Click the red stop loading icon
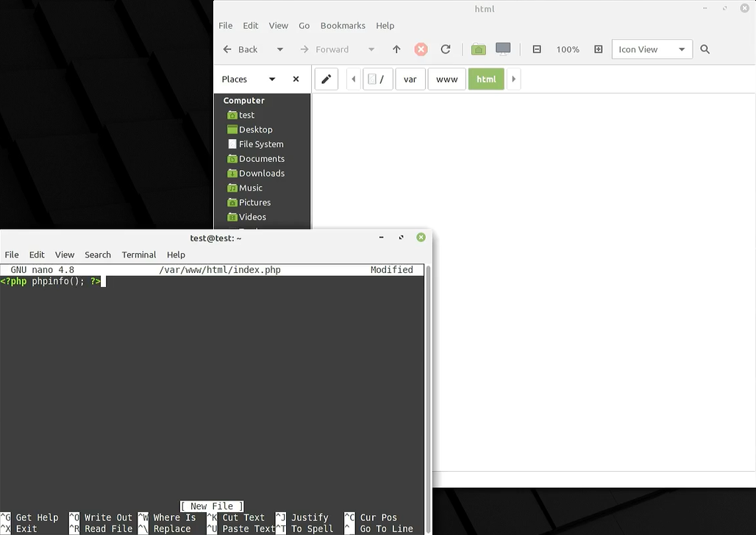Image resolution: width=756 pixels, height=535 pixels. pos(421,49)
